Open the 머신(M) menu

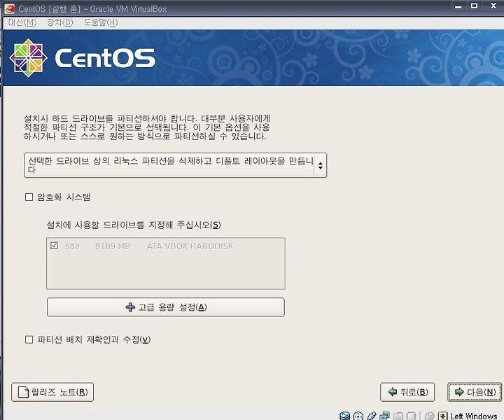pyautogui.click(x=22, y=22)
